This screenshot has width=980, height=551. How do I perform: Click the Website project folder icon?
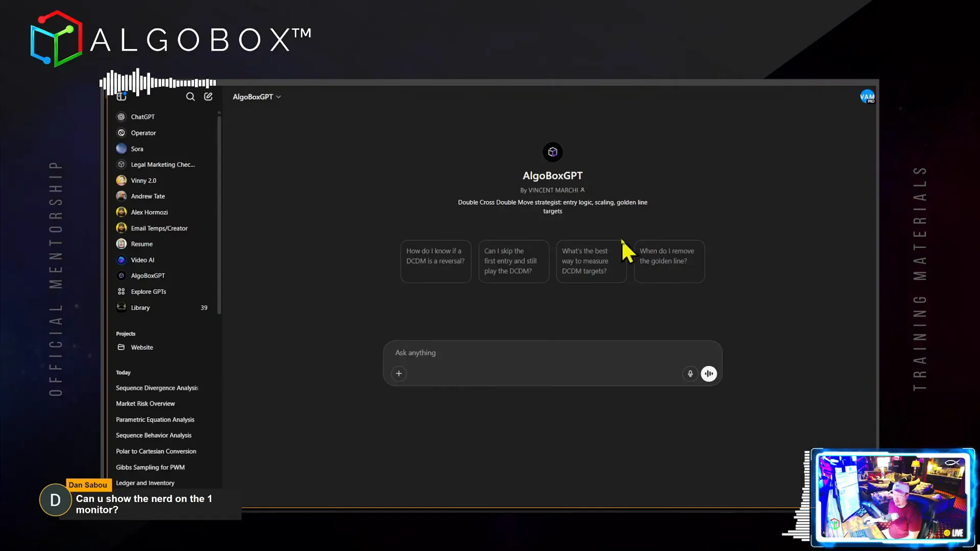click(x=121, y=347)
